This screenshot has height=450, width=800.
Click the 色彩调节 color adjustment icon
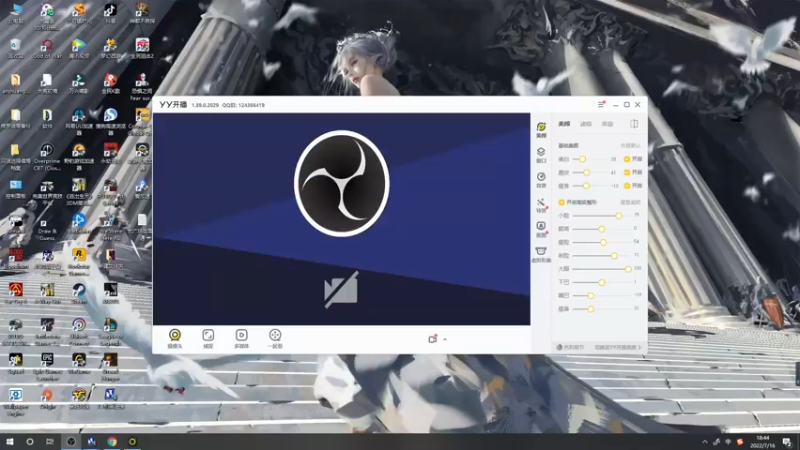pos(559,347)
